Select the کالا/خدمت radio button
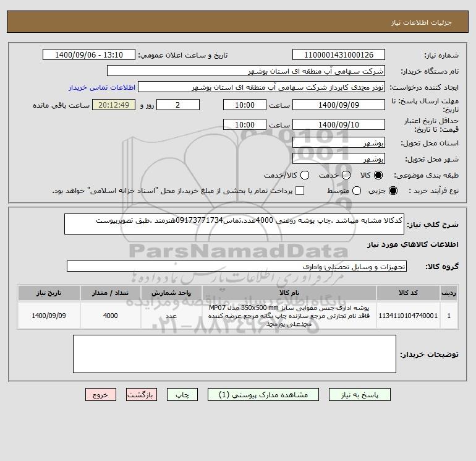Viewport: 476px width, 461px height. (305, 175)
